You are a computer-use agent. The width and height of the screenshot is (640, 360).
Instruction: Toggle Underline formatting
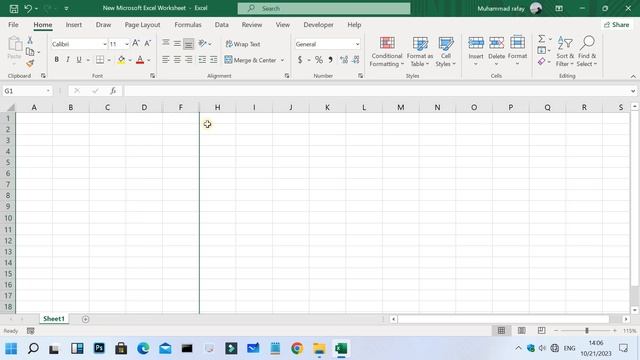[79, 60]
